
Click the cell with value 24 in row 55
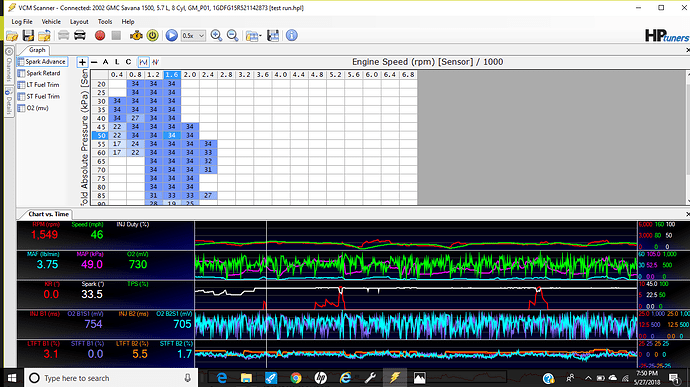(x=135, y=144)
